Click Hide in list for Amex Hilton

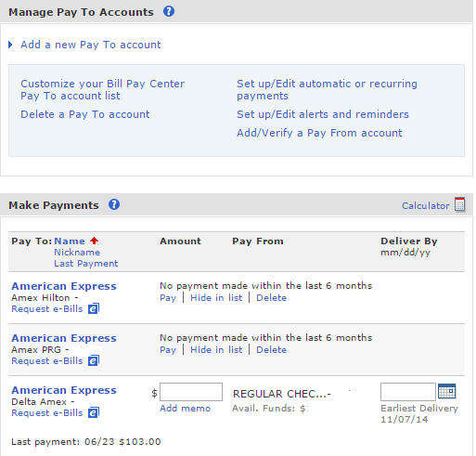[x=216, y=298]
